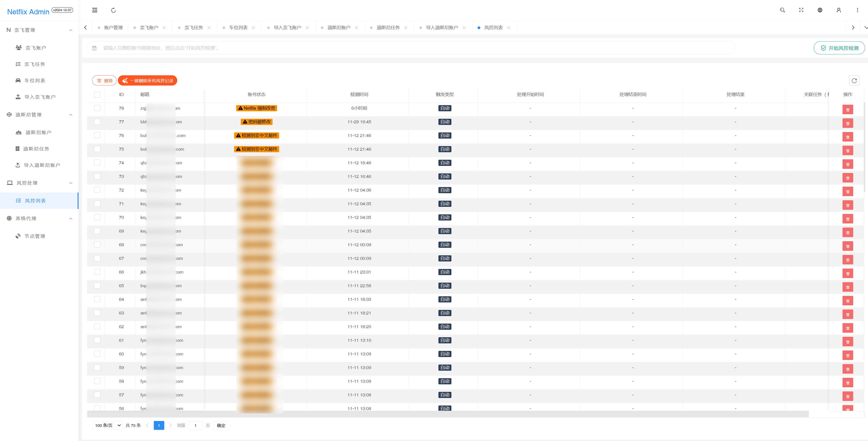Click the page refresh icon in header
Viewport: 868px width, 441px height.
pyautogui.click(x=114, y=10)
